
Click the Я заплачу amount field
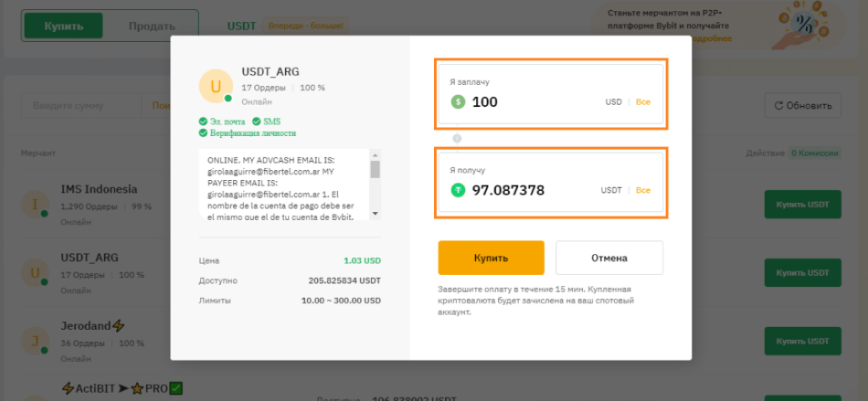pyautogui.click(x=550, y=94)
